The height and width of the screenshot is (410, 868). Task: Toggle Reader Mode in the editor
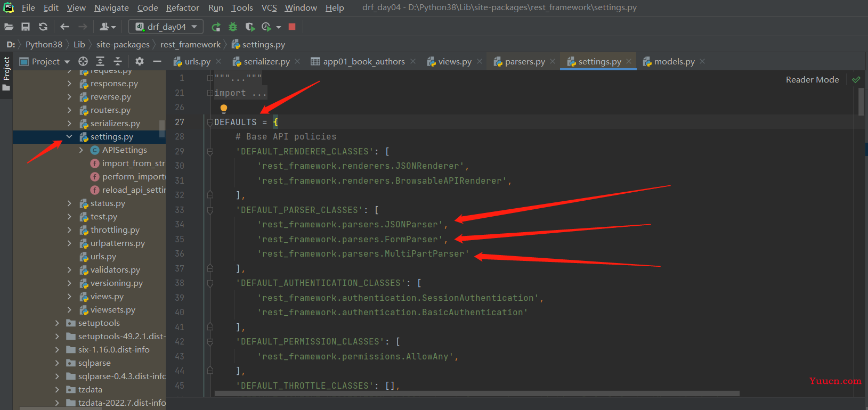(812, 79)
